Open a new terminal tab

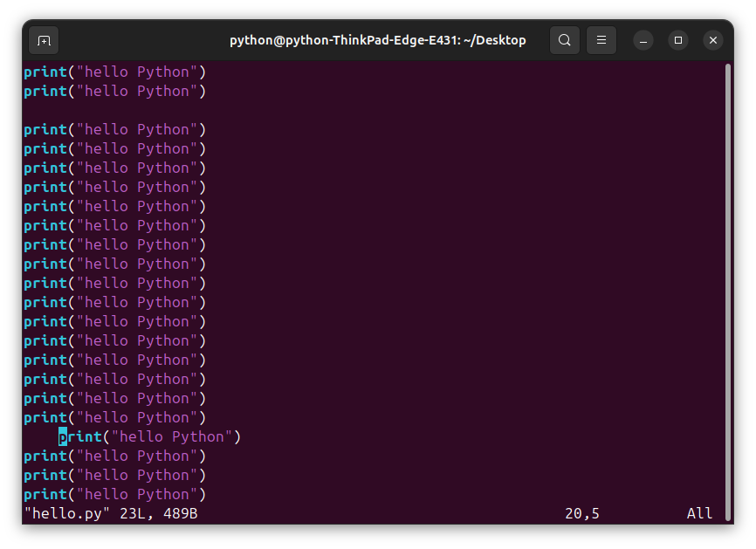[x=44, y=40]
